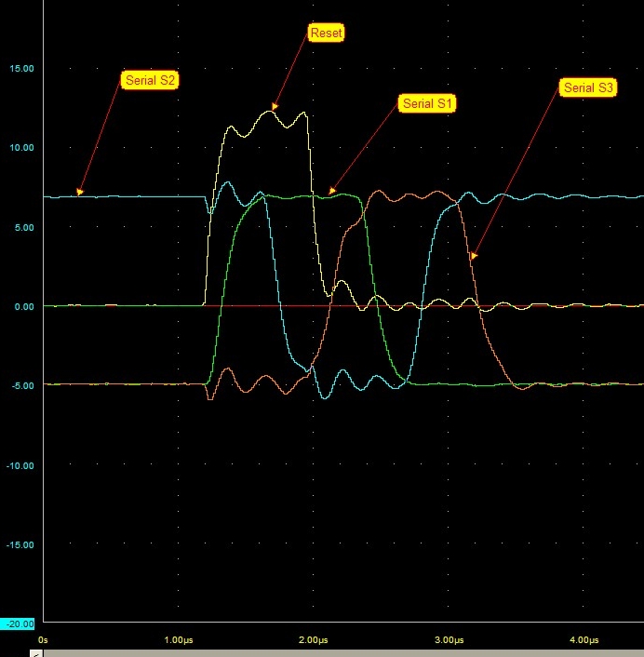Click the 0.00 vertical axis label
The height and width of the screenshot is (657, 644).
pyautogui.click(x=22, y=306)
